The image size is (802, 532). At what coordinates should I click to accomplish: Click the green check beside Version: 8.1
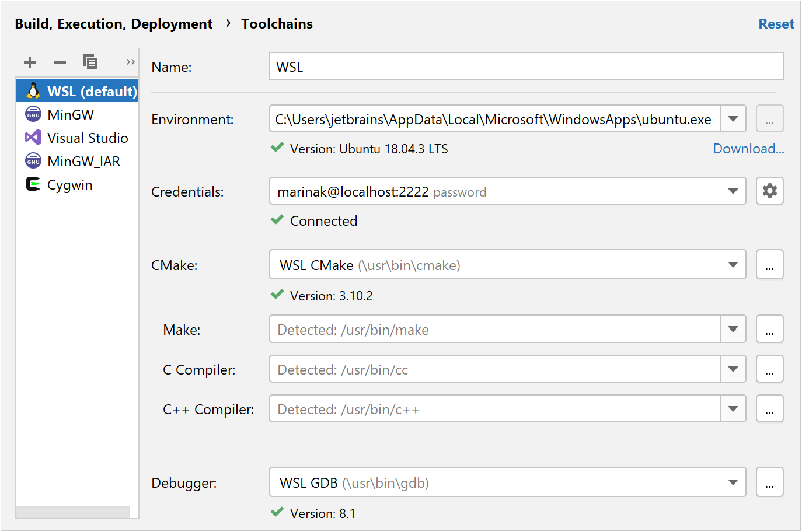coord(277,512)
